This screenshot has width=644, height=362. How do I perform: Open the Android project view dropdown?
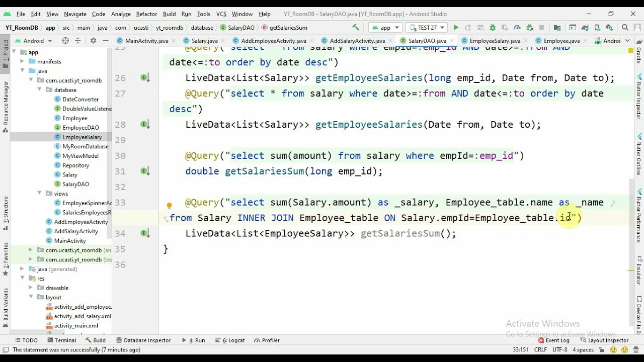(33, 41)
